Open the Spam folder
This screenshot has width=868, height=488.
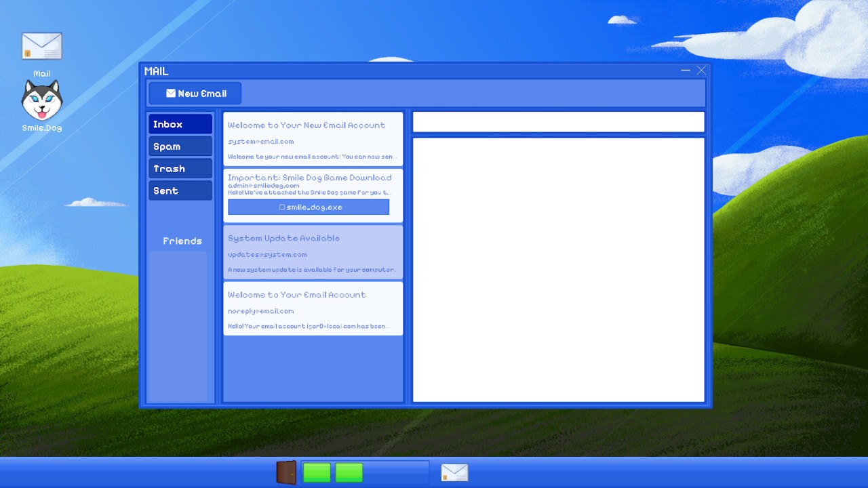180,146
